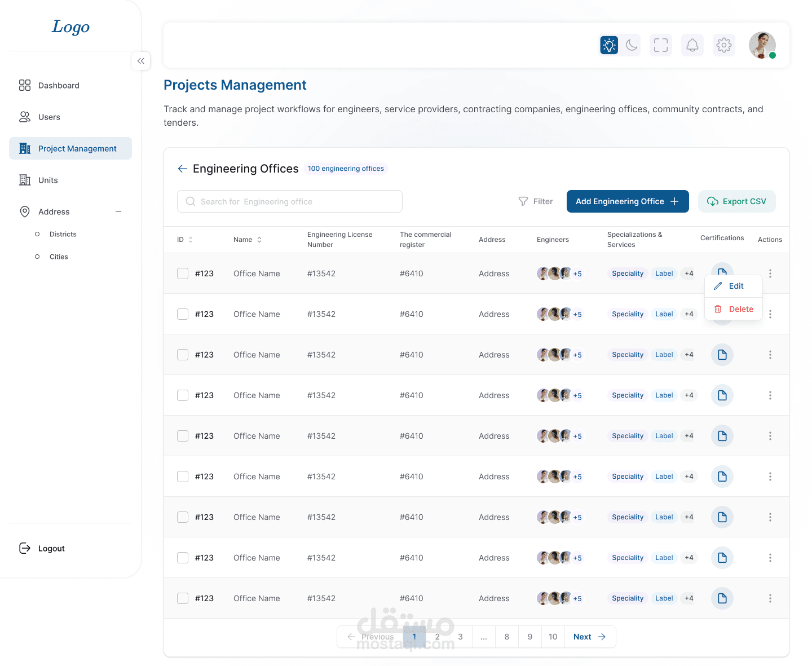Click Export CSV button
812x666 pixels.
coord(737,201)
